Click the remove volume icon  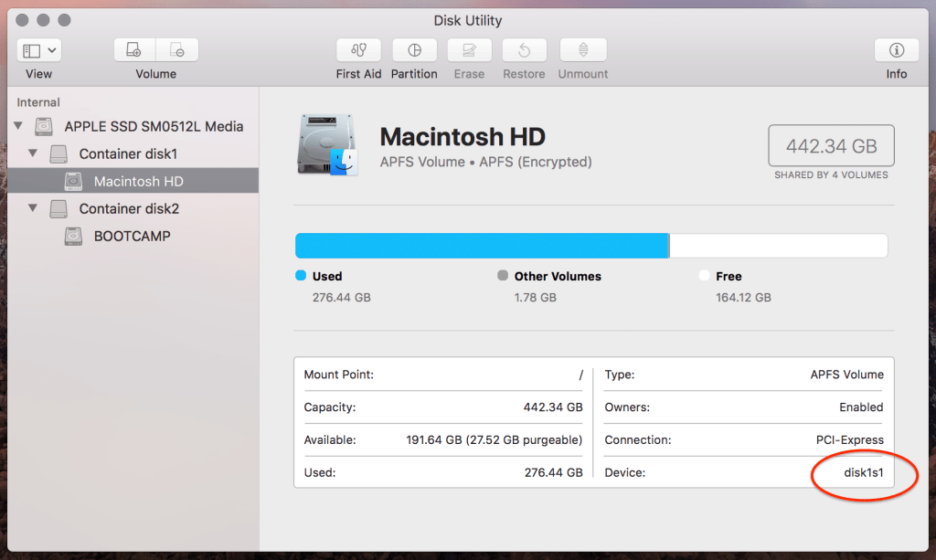(177, 50)
